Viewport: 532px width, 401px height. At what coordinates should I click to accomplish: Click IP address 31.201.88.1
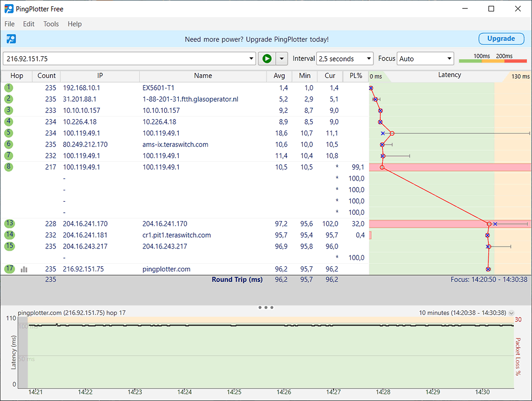tap(79, 99)
